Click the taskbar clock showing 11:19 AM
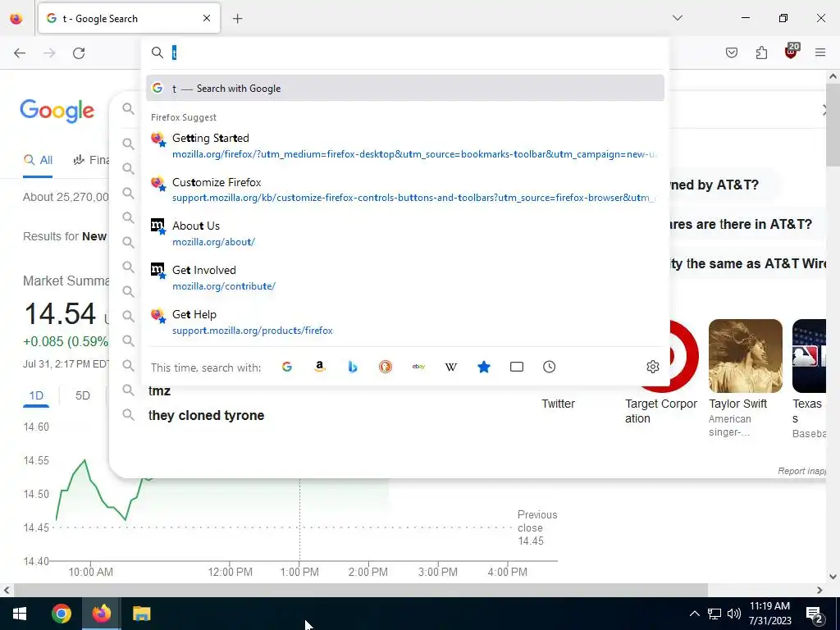840x630 pixels. pyautogui.click(x=769, y=614)
